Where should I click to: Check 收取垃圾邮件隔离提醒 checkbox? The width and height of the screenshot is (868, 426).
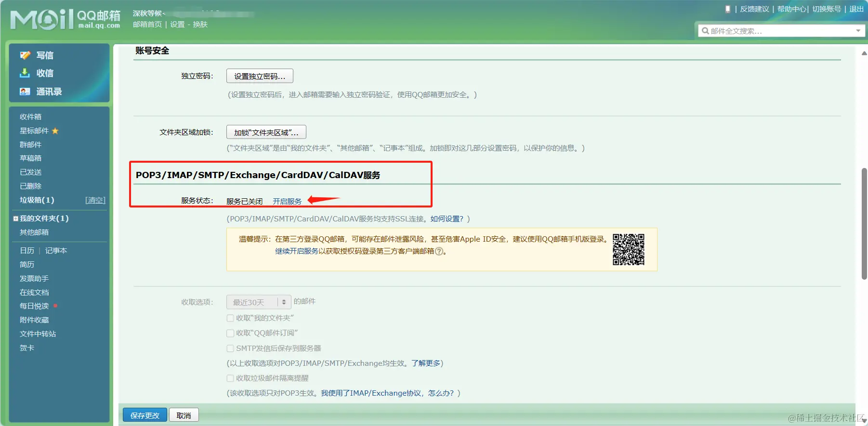[x=230, y=378]
